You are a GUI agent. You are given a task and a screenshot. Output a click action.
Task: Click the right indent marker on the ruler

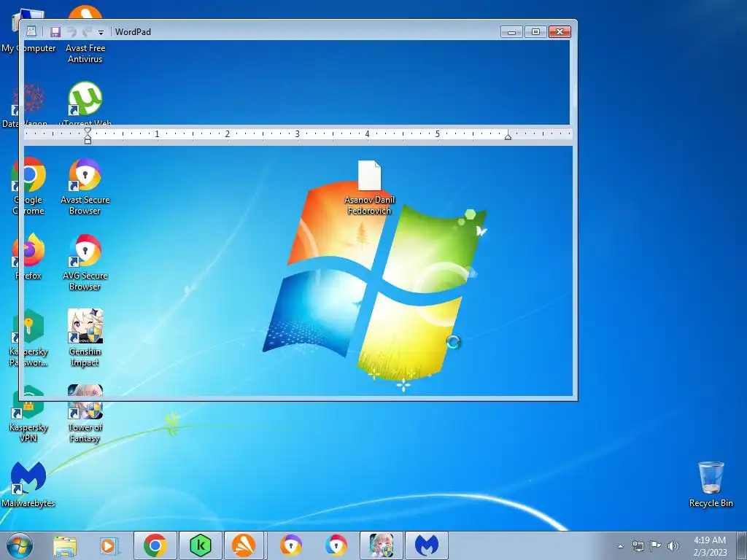coord(508,136)
